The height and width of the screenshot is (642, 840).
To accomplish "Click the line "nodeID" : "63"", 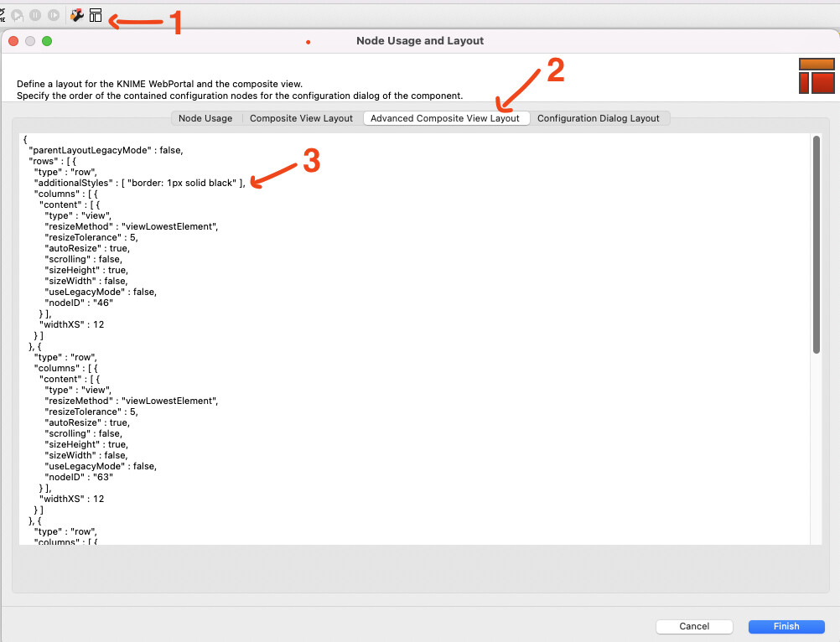I will [x=80, y=477].
